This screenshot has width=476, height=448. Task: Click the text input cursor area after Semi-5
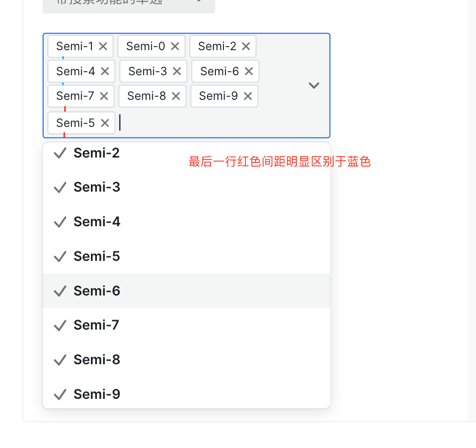pos(121,122)
